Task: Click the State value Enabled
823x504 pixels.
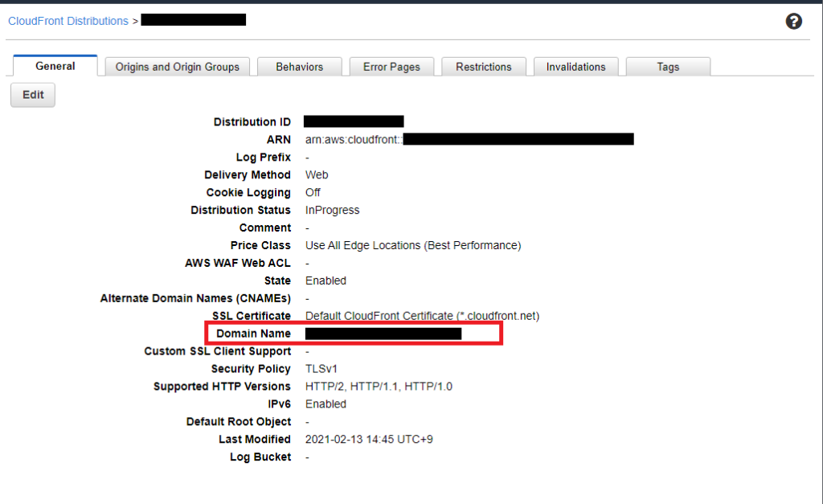Action: click(326, 281)
